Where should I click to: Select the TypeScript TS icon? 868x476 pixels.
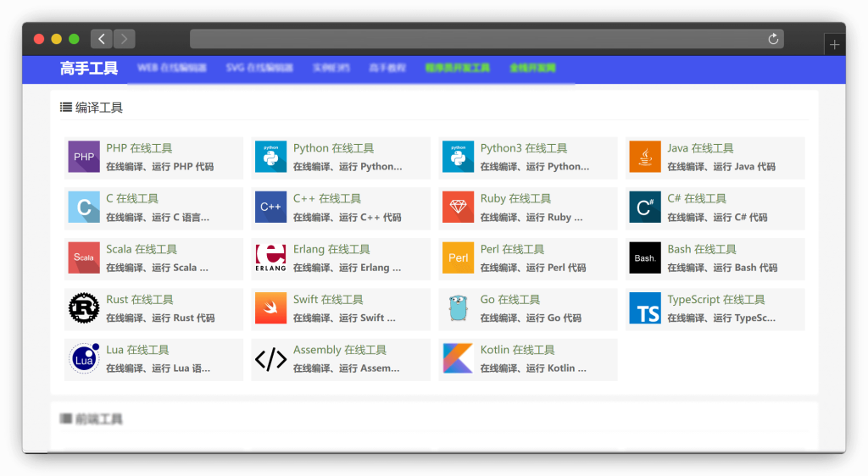coord(645,308)
